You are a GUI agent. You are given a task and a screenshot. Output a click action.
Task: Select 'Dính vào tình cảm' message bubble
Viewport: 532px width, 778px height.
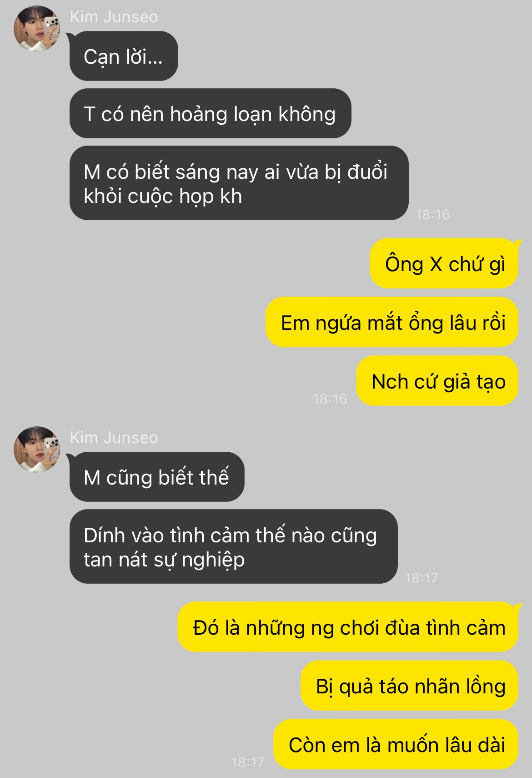point(233,546)
